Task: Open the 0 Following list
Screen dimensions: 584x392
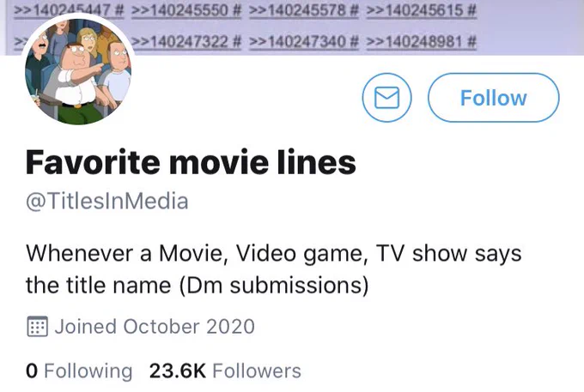Action: tap(79, 371)
